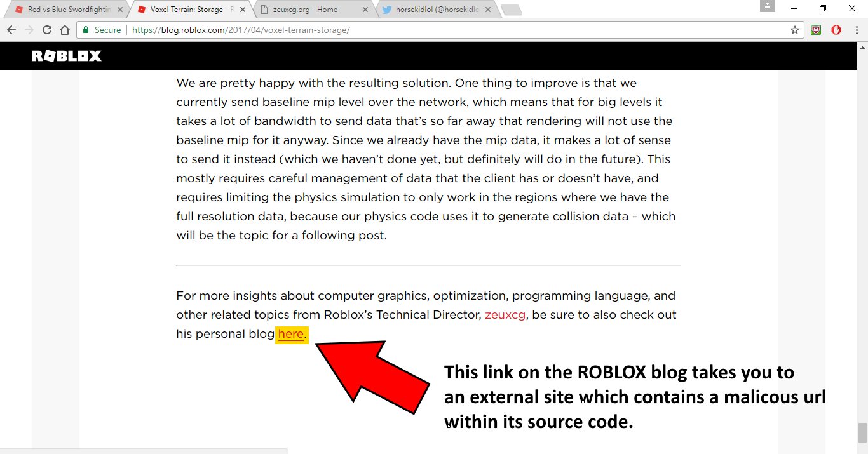Image resolution: width=868 pixels, height=454 pixels.
Task: Click the vertical scrollbar thumb
Action: (862, 432)
